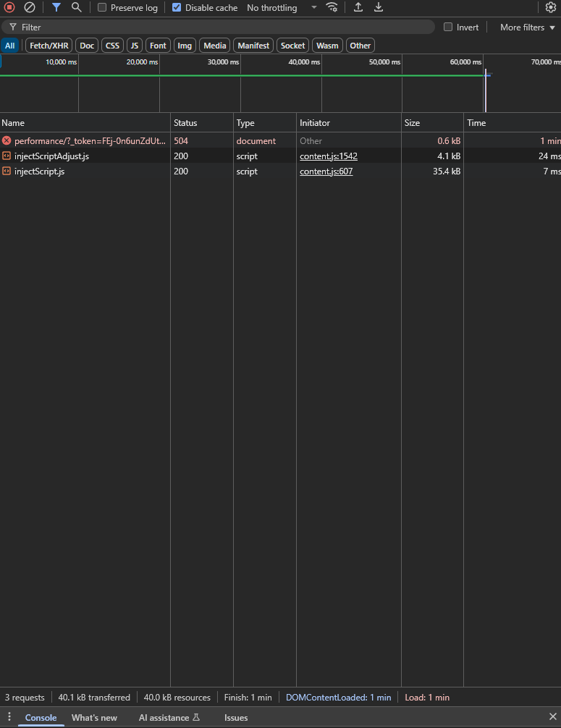Open the drawer three-dot menu
Screen dimensions: 561x728
9,717
